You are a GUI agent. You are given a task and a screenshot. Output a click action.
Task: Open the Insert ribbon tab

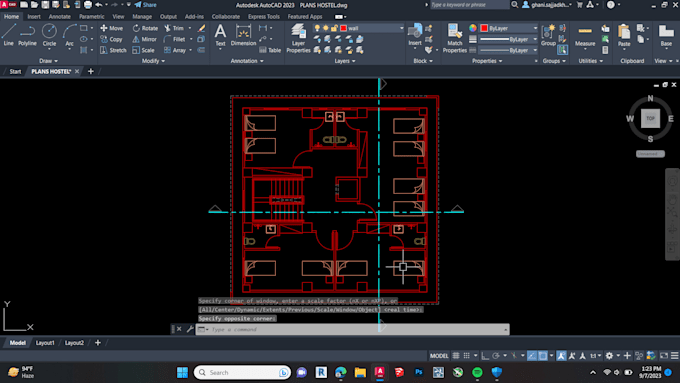tap(34, 16)
